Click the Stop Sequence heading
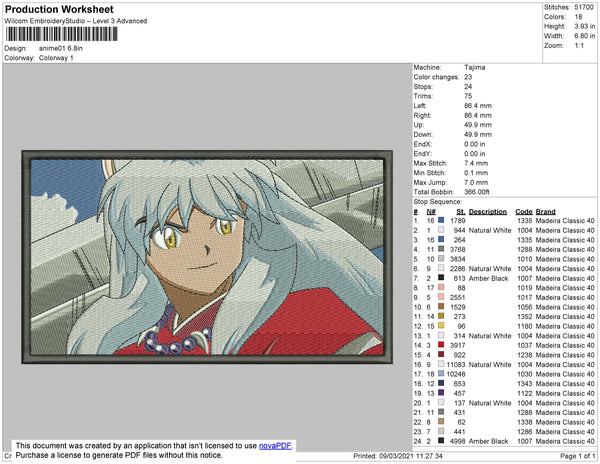The width and height of the screenshot is (600, 464). tap(437, 202)
